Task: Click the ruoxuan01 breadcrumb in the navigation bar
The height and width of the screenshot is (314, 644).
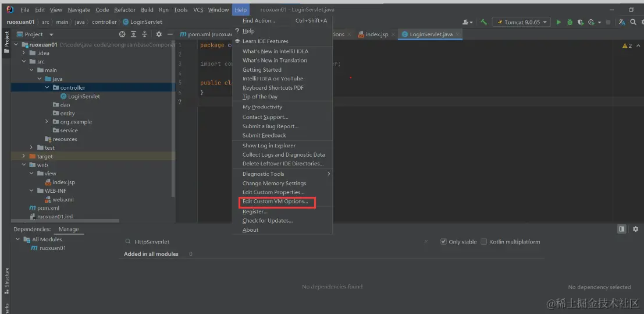Action: click(x=20, y=22)
